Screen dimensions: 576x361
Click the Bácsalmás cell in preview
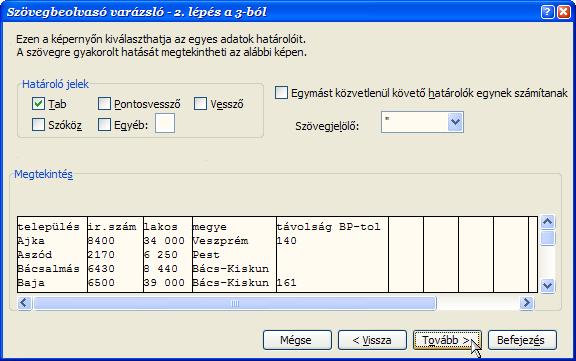(48, 269)
